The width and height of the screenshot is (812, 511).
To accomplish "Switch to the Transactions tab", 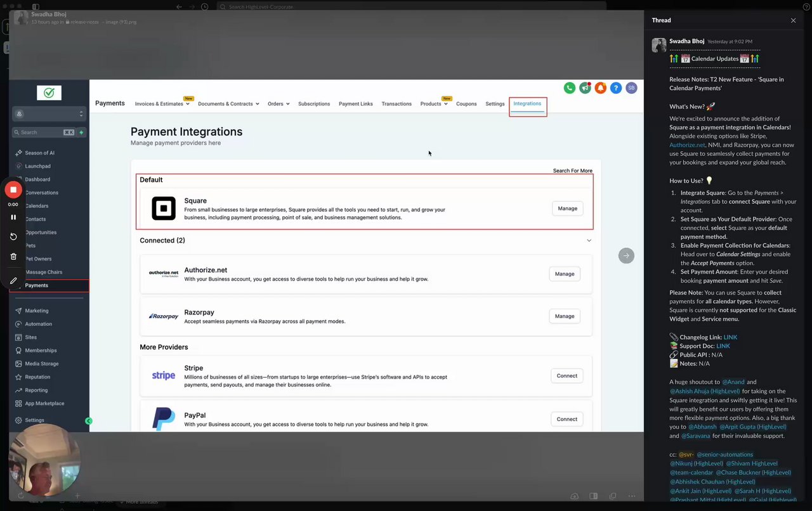I will pos(396,104).
